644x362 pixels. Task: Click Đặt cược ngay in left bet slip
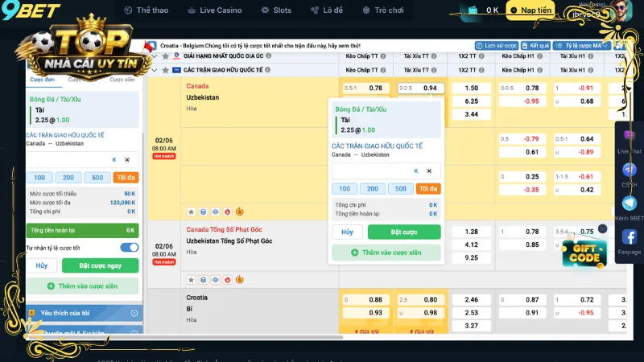pos(100,265)
